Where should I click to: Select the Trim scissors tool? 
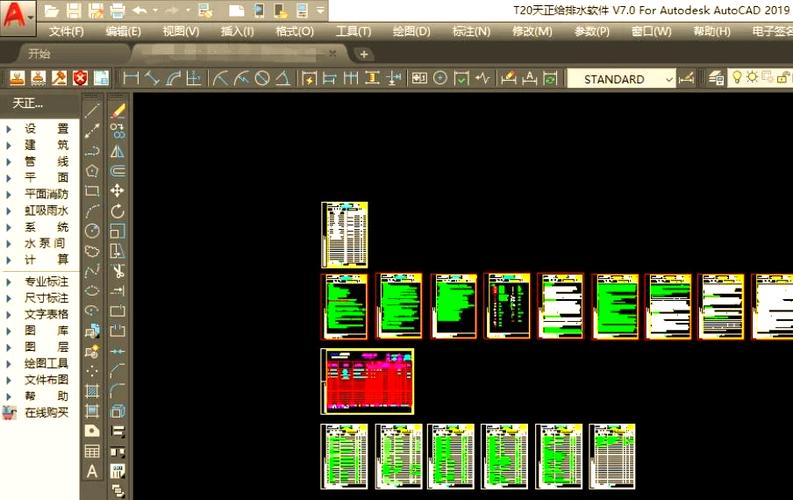point(118,271)
